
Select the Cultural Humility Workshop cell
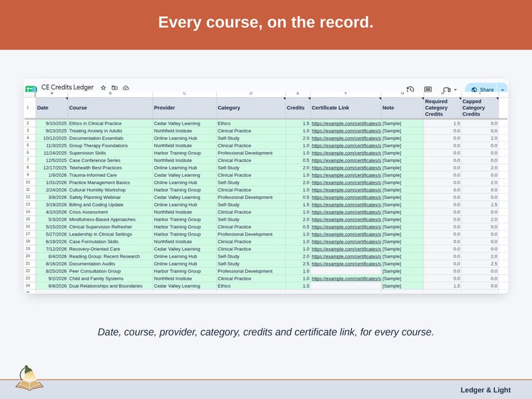tap(111, 190)
